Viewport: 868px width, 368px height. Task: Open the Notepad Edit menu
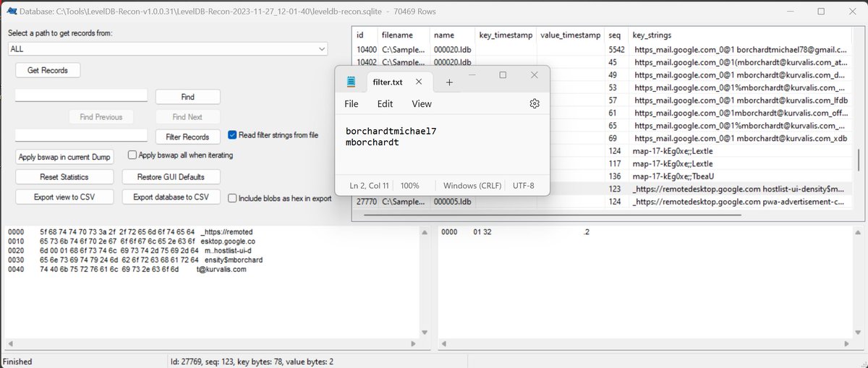(x=385, y=103)
